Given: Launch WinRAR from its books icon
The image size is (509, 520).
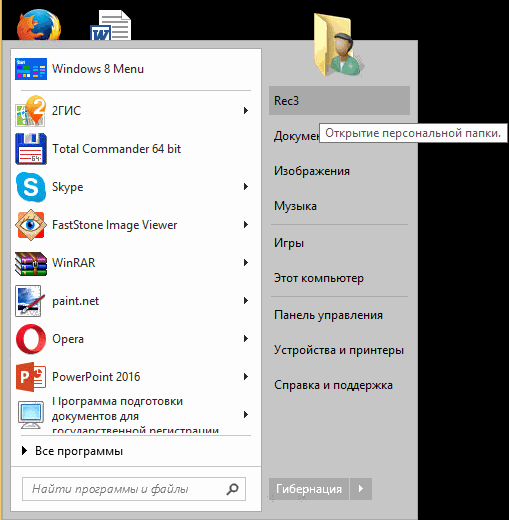Looking at the screenshot, I should pyautogui.click(x=31, y=263).
